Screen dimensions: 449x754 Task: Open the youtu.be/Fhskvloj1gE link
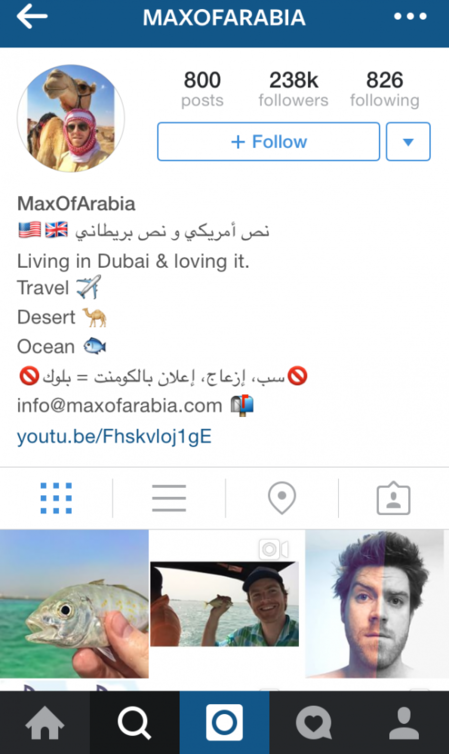click(114, 436)
